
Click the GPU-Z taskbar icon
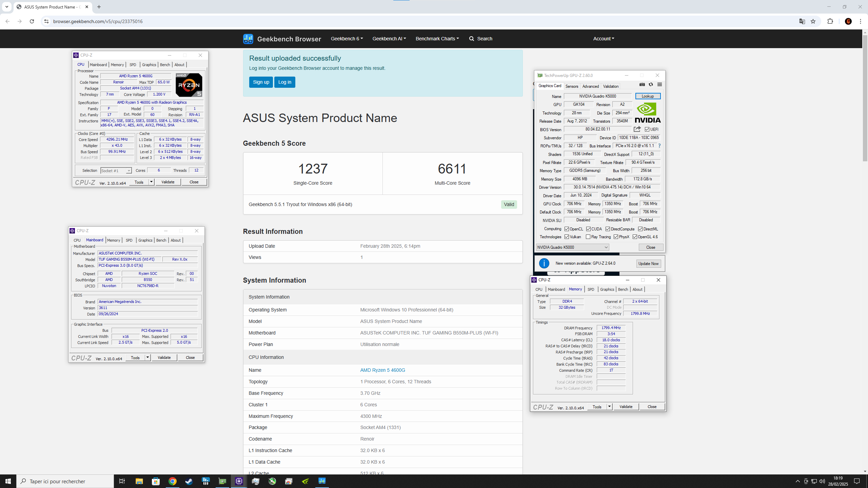(x=222, y=481)
